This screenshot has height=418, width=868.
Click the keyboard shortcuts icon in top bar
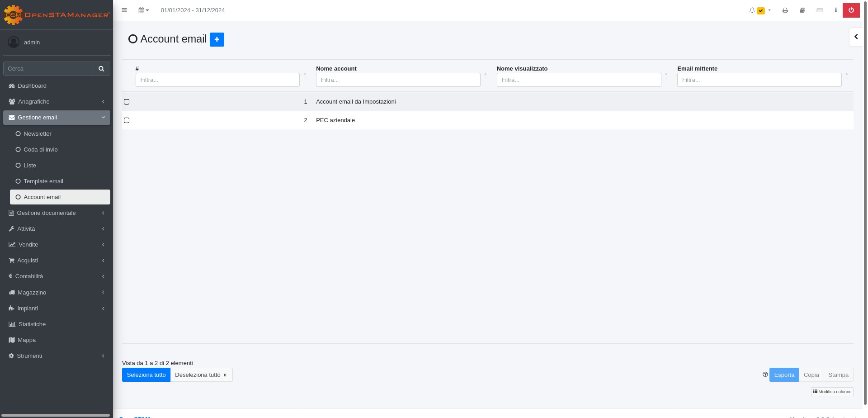pyautogui.click(x=820, y=10)
